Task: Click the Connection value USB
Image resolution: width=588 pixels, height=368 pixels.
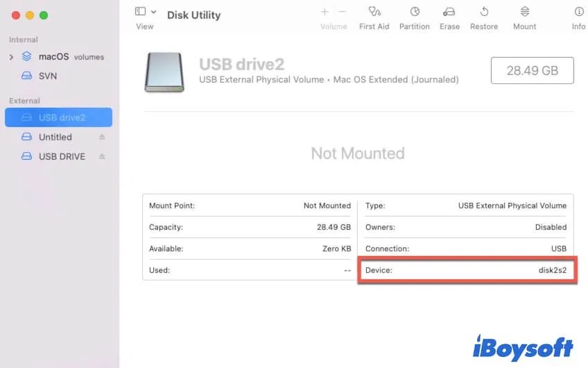Action: pyautogui.click(x=559, y=248)
